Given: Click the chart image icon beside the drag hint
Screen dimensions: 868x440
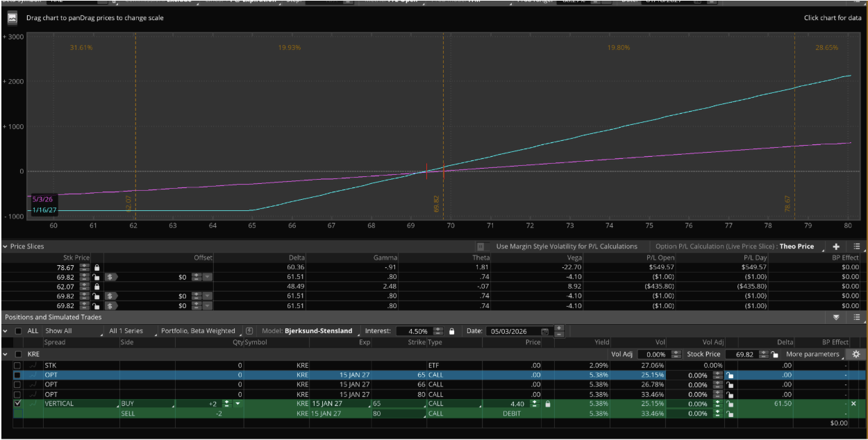Looking at the screenshot, I should (x=12, y=18).
